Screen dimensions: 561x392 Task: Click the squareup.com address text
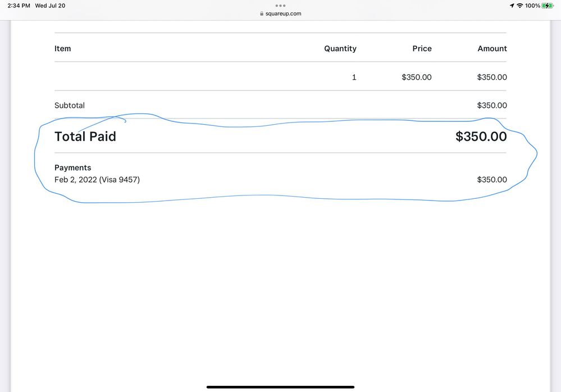pos(283,14)
